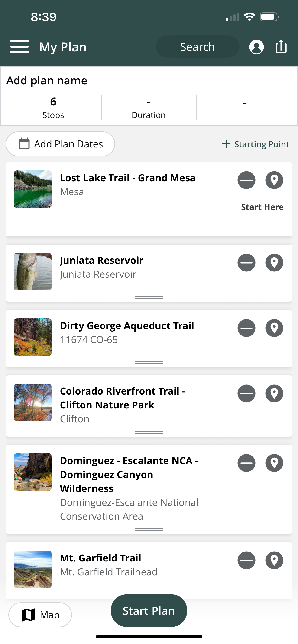Image resolution: width=298 pixels, height=644 pixels.
Task: Show Juniata Reservoir location pin
Action: point(274,262)
